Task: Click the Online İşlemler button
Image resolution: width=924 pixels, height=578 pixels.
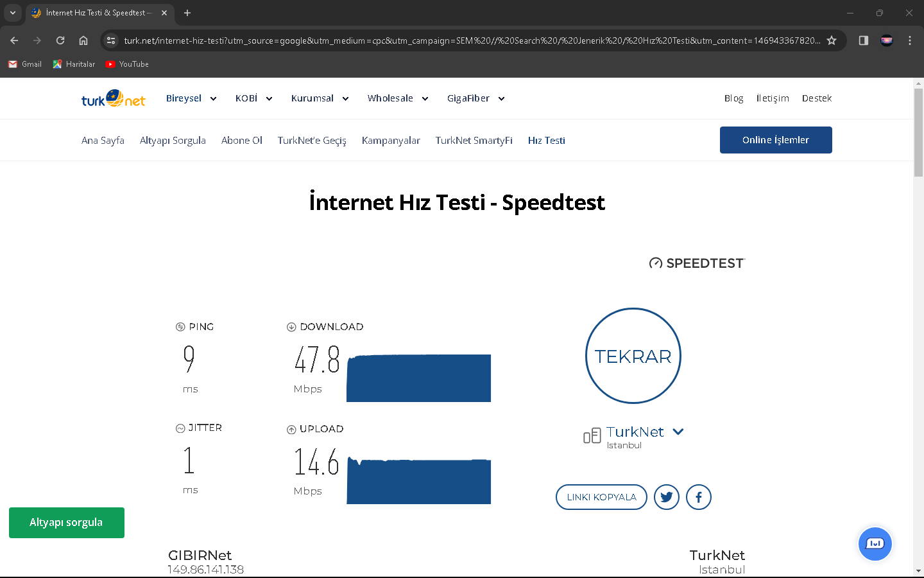Action: 776,140
